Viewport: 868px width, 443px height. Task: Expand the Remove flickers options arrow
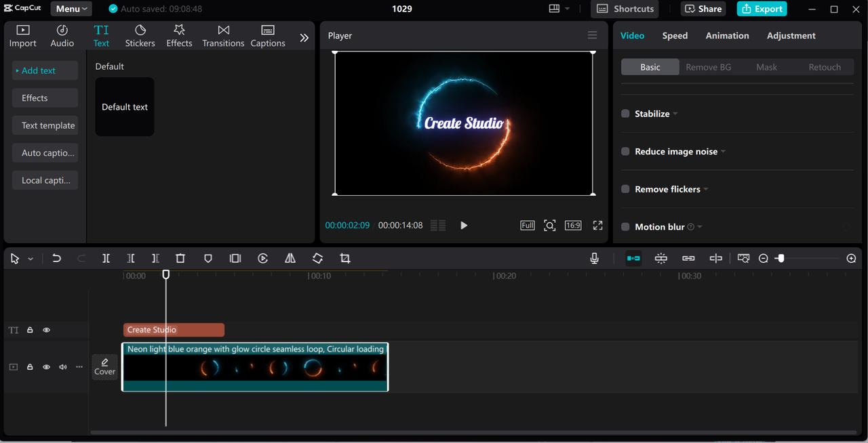click(706, 189)
